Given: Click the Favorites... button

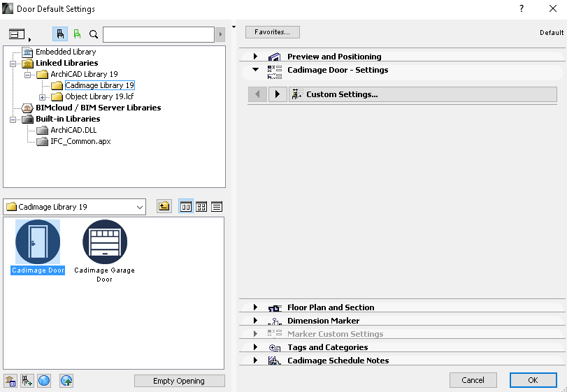Looking at the screenshot, I should point(272,32).
